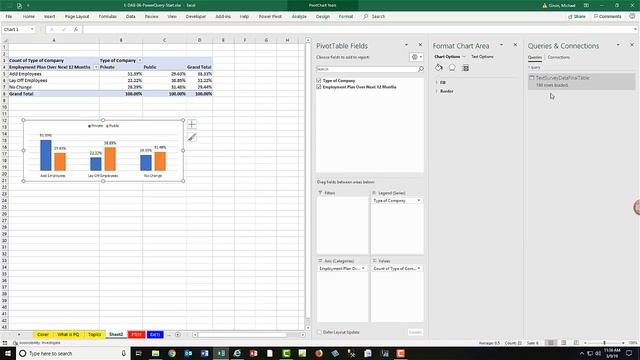Switch to the Topics sheet tab

click(x=94, y=335)
